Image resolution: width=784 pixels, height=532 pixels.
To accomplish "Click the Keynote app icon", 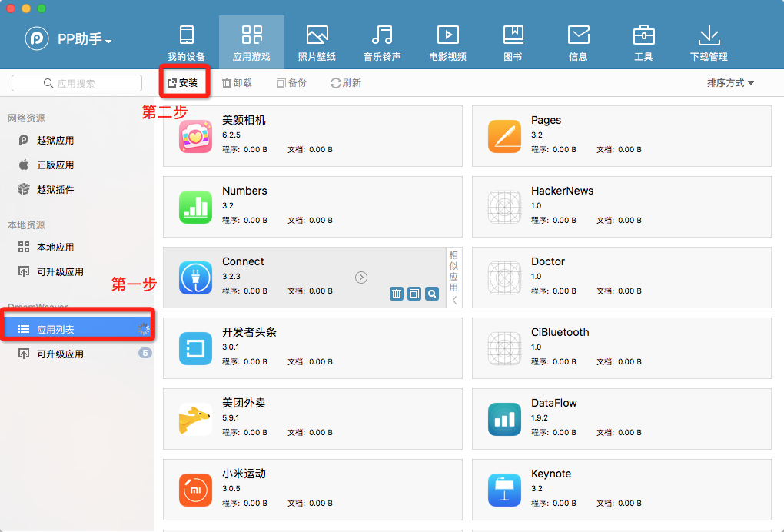I will [504, 490].
